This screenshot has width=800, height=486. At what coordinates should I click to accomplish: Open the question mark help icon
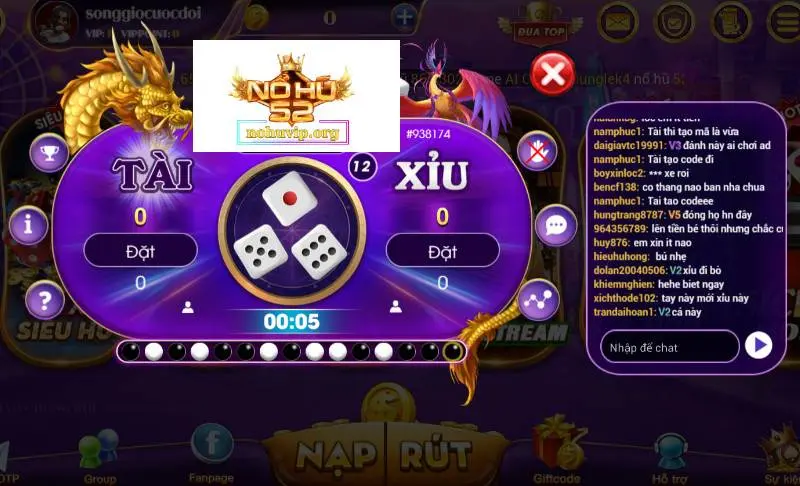pos(45,300)
